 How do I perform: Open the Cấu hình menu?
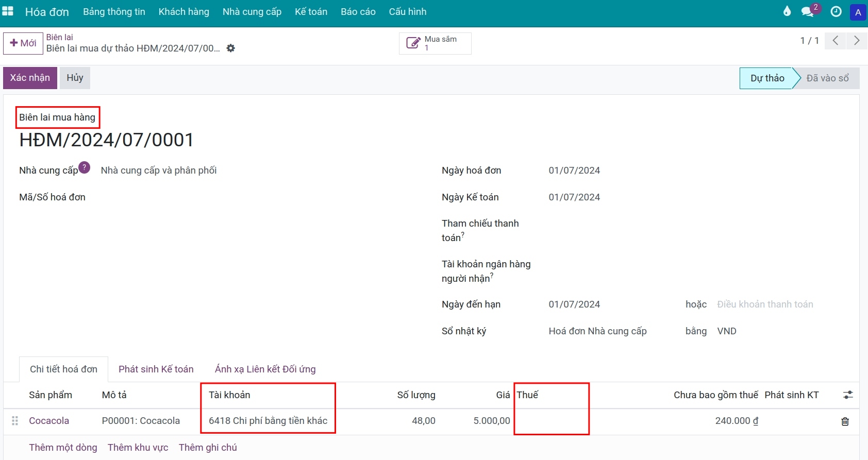coord(408,12)
